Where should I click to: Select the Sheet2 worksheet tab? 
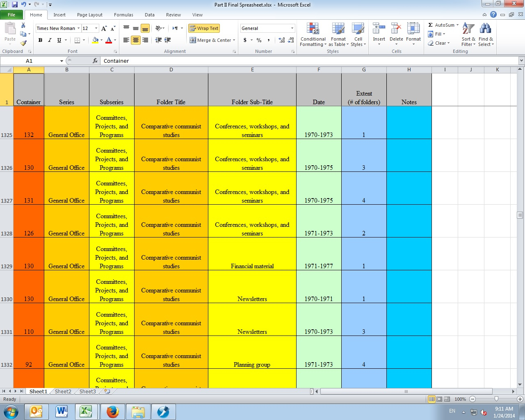(62, 391)
